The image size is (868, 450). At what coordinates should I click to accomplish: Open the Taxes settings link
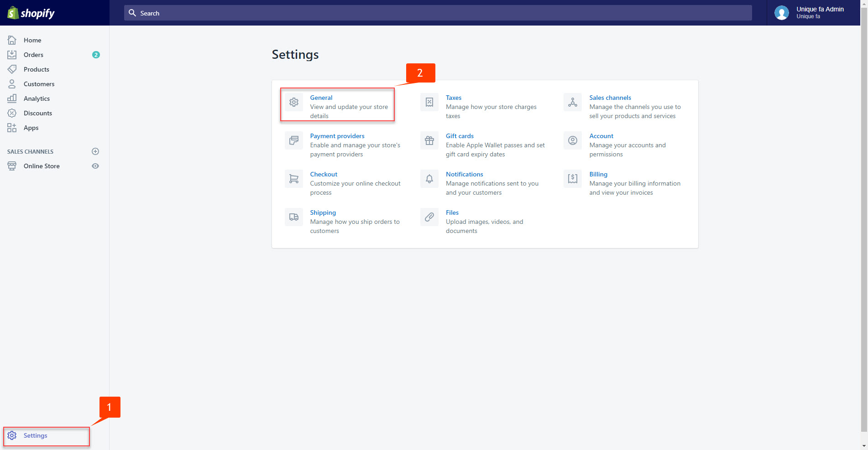pos(454,98)
